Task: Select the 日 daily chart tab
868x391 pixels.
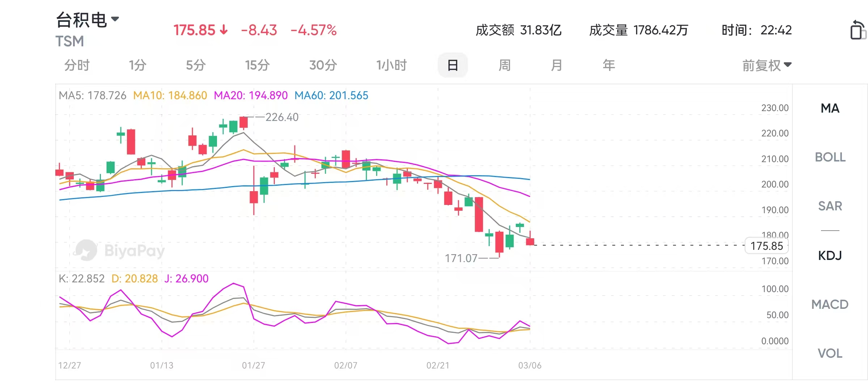Action: pos(452,66)
